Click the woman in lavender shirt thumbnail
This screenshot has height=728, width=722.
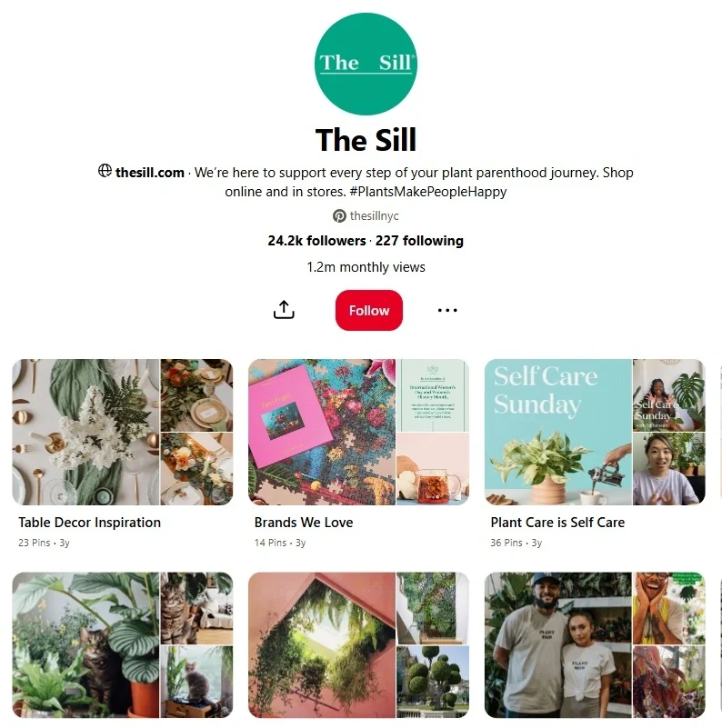[669, 469]
